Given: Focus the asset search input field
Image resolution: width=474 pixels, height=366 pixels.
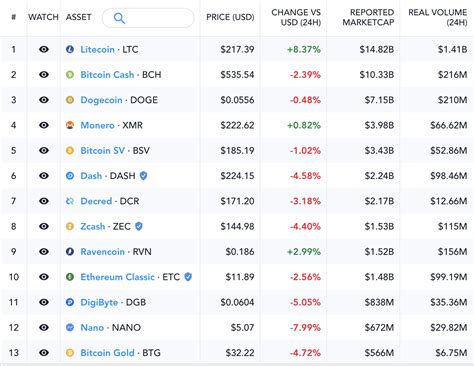Looking at the screenshot, I should [148, 18].
